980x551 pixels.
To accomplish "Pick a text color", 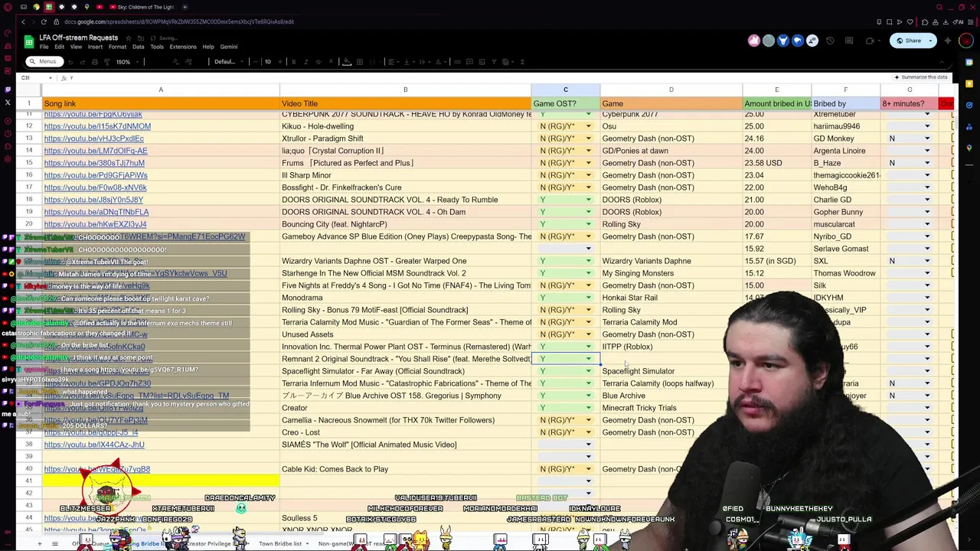I will point(331,62).
